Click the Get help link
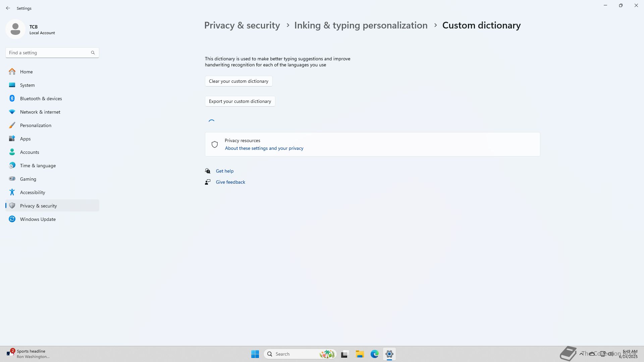Image resolution: width=644 pixels, height=362 pixels. (224, 171)
